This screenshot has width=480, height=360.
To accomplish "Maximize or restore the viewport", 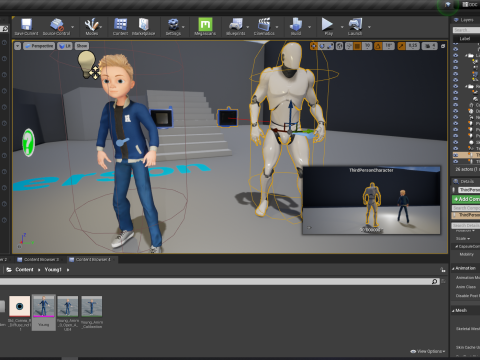I will pos(443,46).
